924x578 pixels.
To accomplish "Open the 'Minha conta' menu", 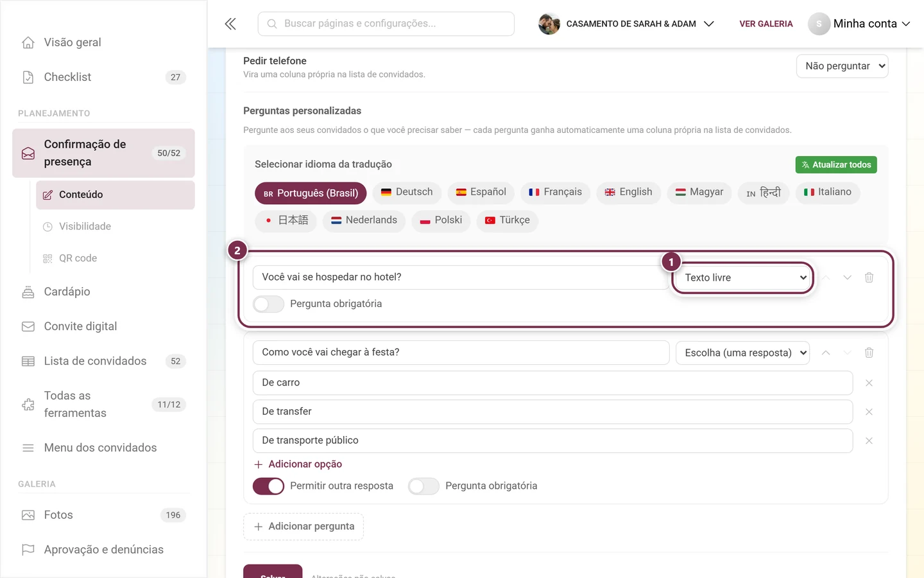I will click(x=859, y=24).
